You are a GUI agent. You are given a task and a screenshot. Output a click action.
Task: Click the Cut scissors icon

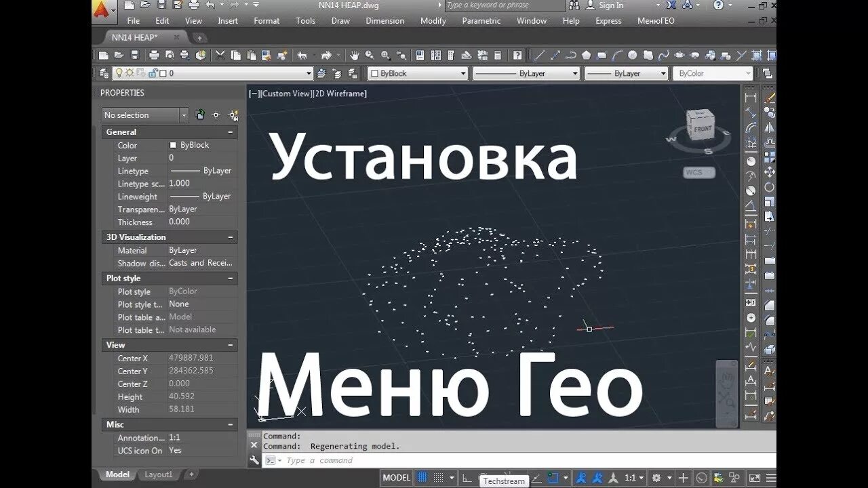(220, 55)
